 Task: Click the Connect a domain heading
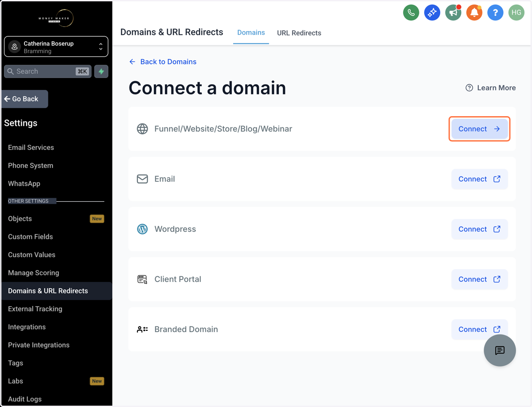point(207,88)
